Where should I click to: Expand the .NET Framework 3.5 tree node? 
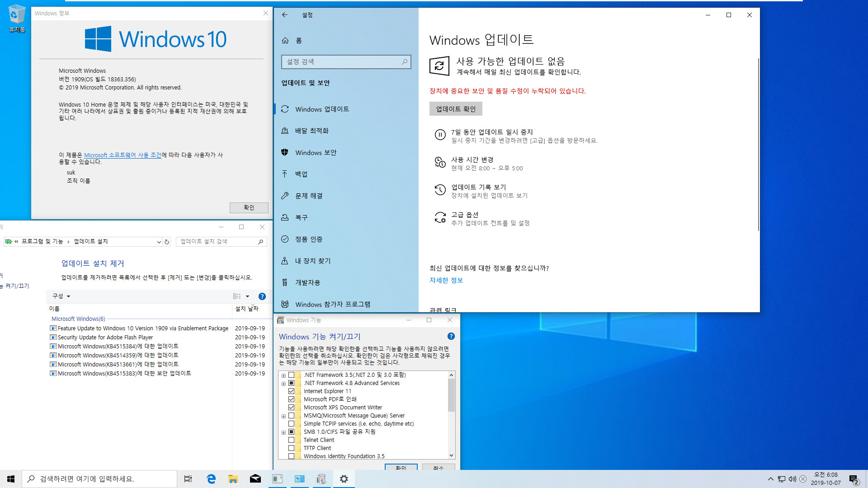tap(283, 375)
